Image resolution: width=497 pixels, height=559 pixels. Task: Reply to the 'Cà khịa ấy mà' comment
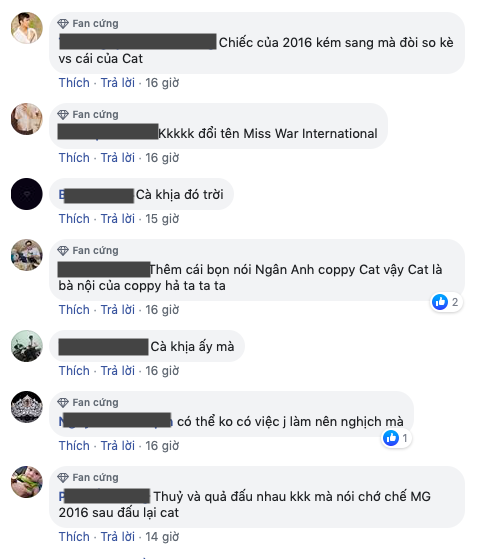click(x=118, y=371)
